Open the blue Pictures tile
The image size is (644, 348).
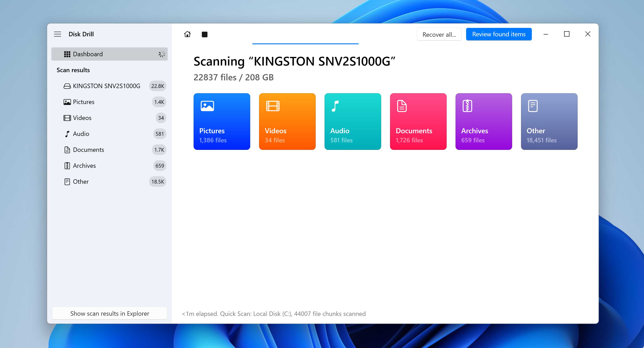pyautogui.click(x=222, y=122)
